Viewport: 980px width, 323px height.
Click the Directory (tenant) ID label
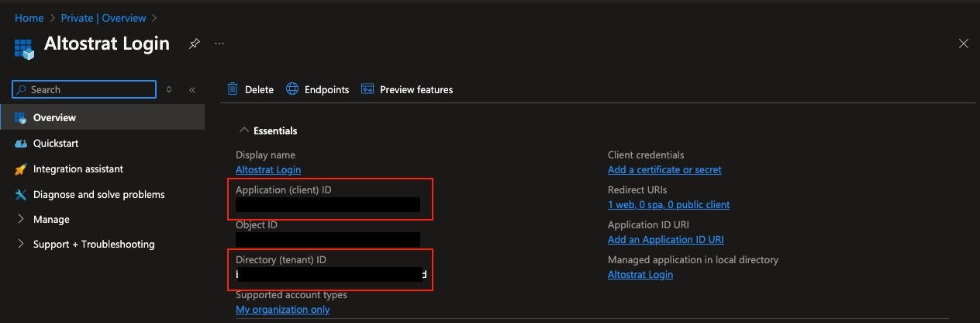(x=282, y=259)
